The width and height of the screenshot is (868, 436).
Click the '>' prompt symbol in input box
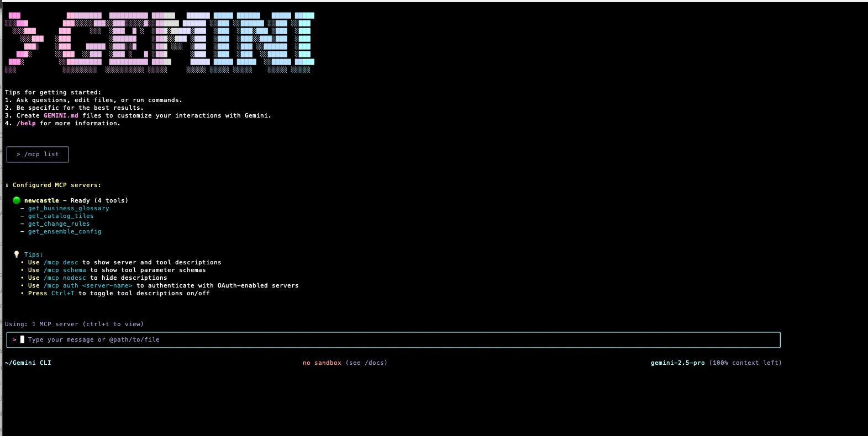[14, 340]
